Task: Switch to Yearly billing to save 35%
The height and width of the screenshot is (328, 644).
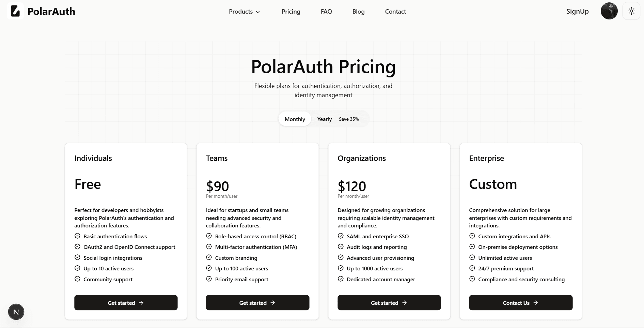Action: coord(324,119)
